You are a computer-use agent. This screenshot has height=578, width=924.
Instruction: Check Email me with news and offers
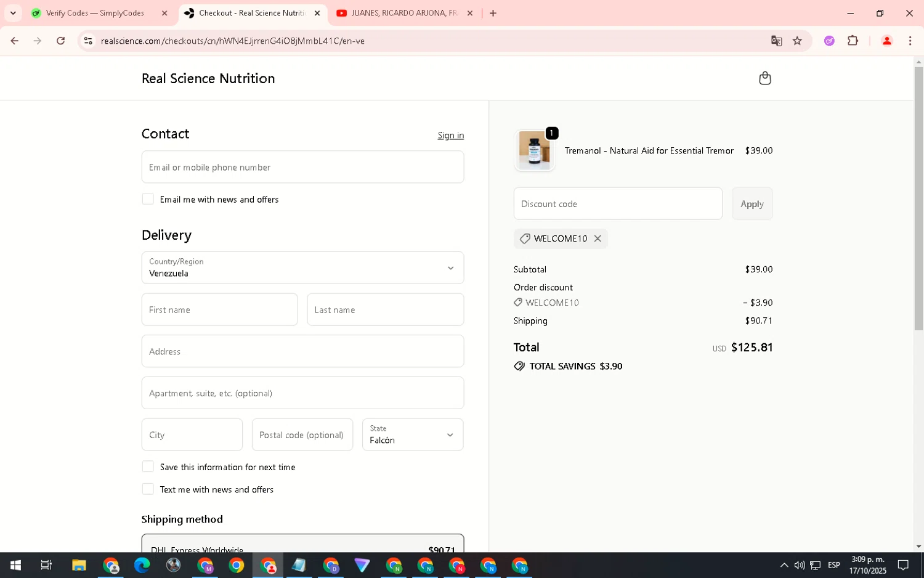(x=148, y=199)
